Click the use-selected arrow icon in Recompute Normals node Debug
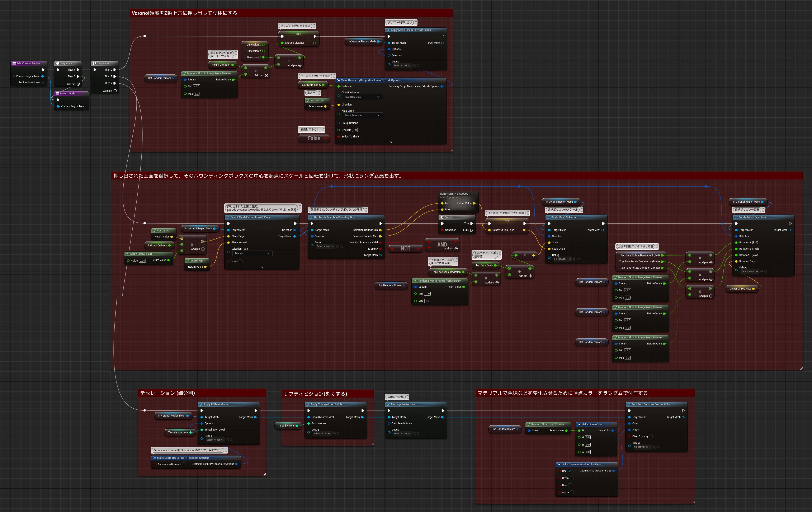 coord(414,434)
